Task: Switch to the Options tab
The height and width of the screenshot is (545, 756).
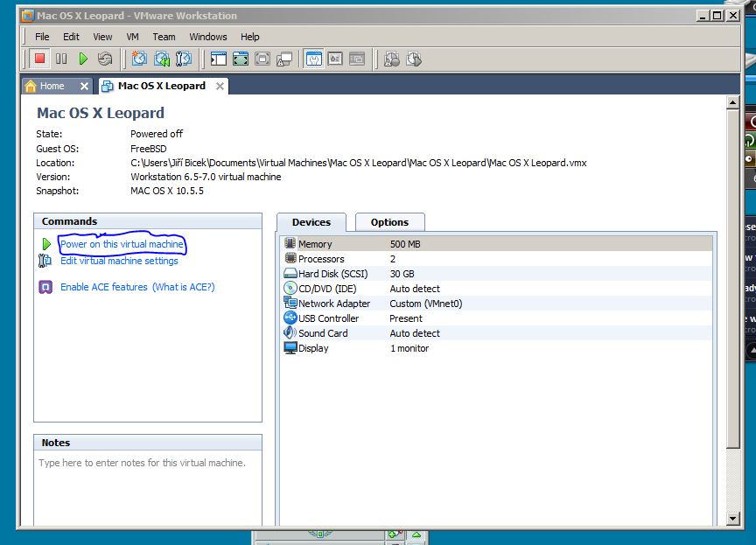Action: click(x=389, y=222)
